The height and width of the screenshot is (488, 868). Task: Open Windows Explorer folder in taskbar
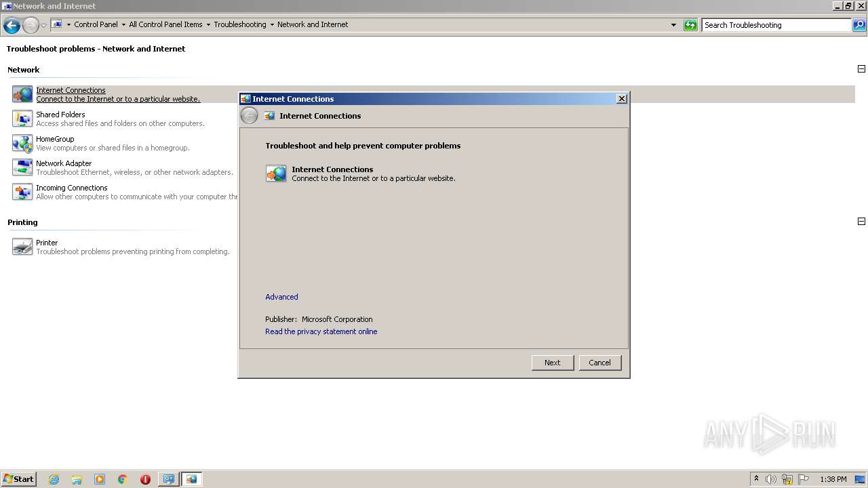coord(77,479)
